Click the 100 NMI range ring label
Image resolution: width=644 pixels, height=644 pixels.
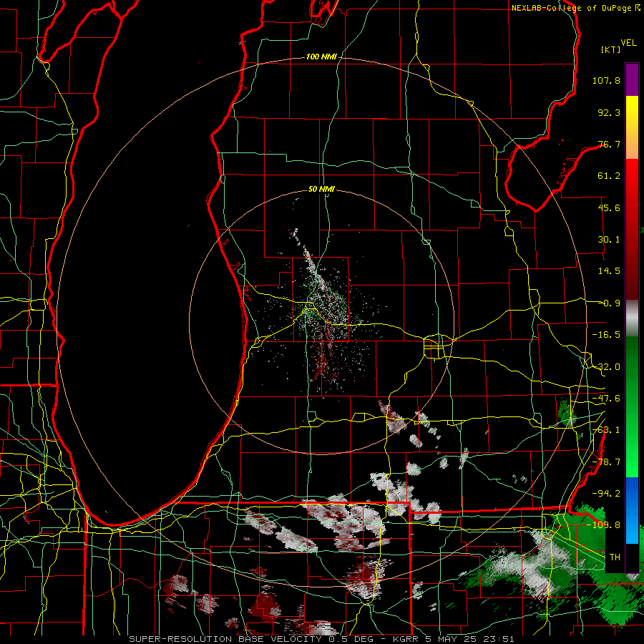tap(321, 57)
